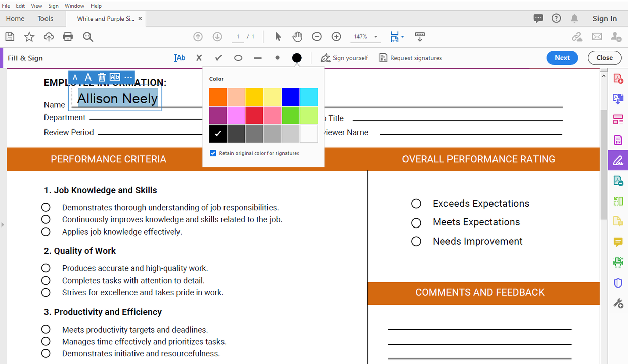Toggle Retain original color for signatures
This screenshot has width=628, height=364.
coord(213,153)
